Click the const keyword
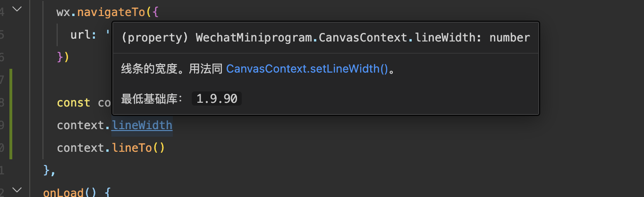This screenshot has width=644, height=197. tap(73, 103)
